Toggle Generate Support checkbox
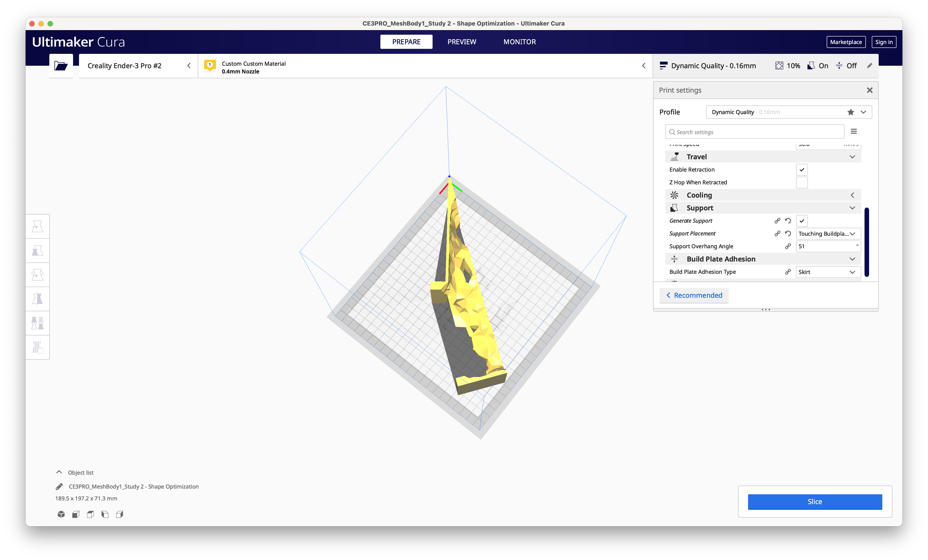Viewport: 928px width, 560px height. coord(802,221)
